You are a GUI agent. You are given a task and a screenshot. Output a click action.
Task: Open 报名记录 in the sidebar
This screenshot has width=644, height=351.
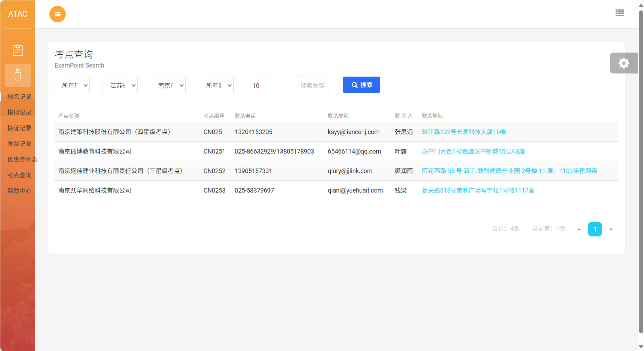click(x=19, y=97)
